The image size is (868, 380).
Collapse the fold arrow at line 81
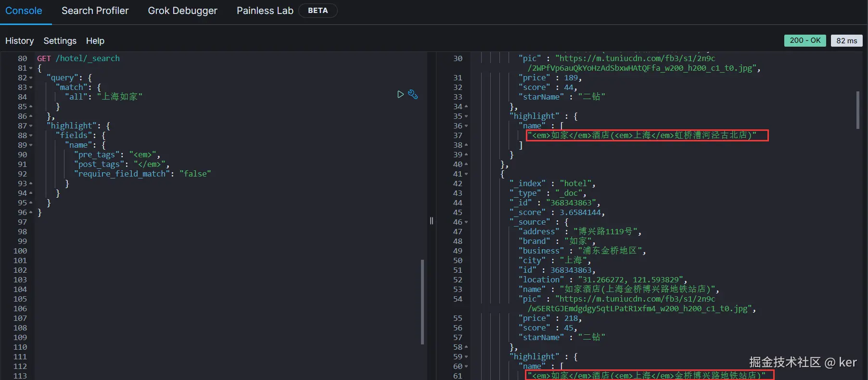point(31,68)
